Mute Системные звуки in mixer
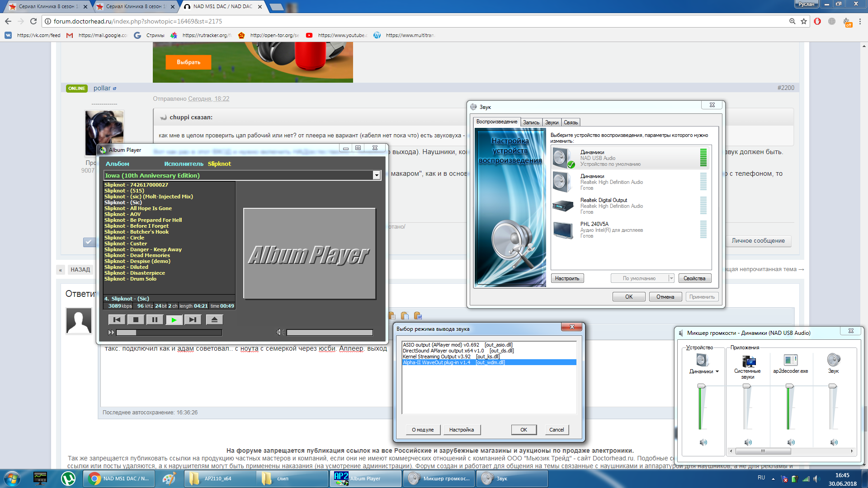The height and width of the screenshot is (488, 868). tap(748, 442)
